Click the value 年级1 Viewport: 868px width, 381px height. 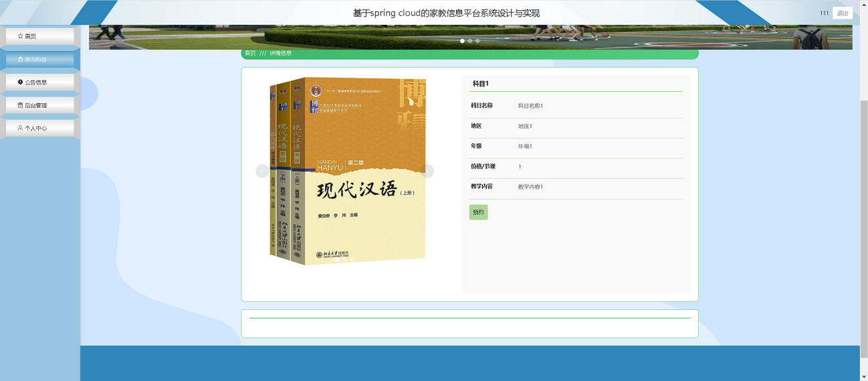525,146
